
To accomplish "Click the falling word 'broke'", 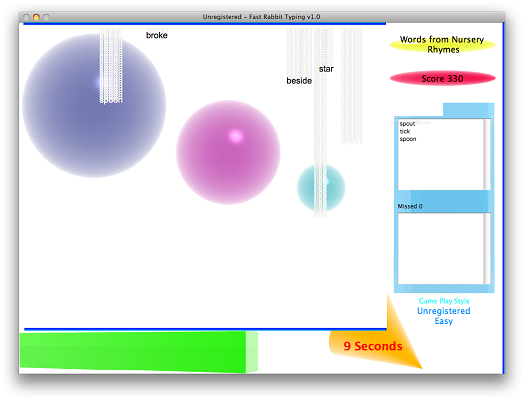I will coord(157,35).
